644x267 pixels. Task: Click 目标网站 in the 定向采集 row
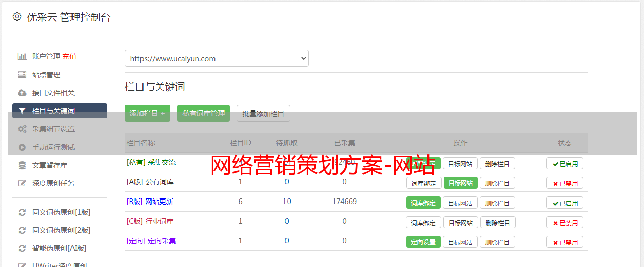point(460,242)
